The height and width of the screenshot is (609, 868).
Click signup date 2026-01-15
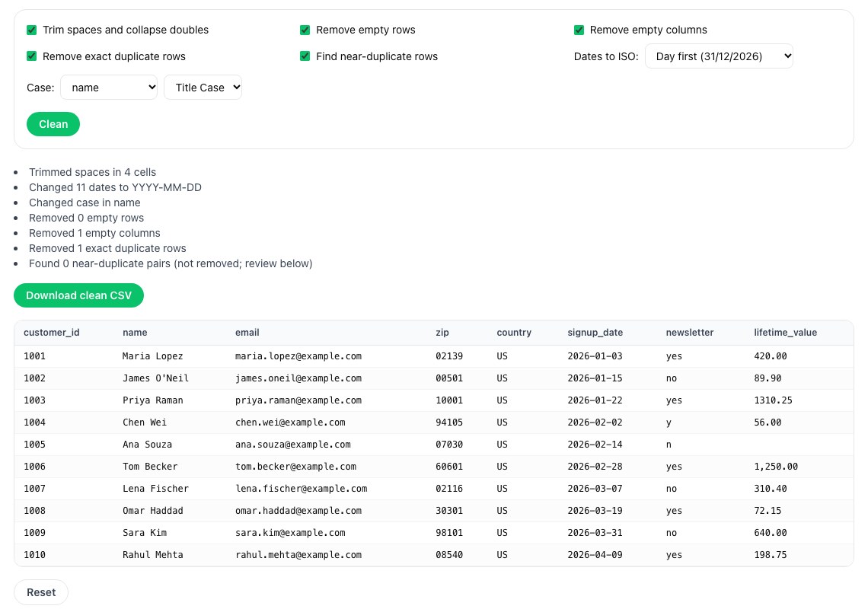coord(595,378)
